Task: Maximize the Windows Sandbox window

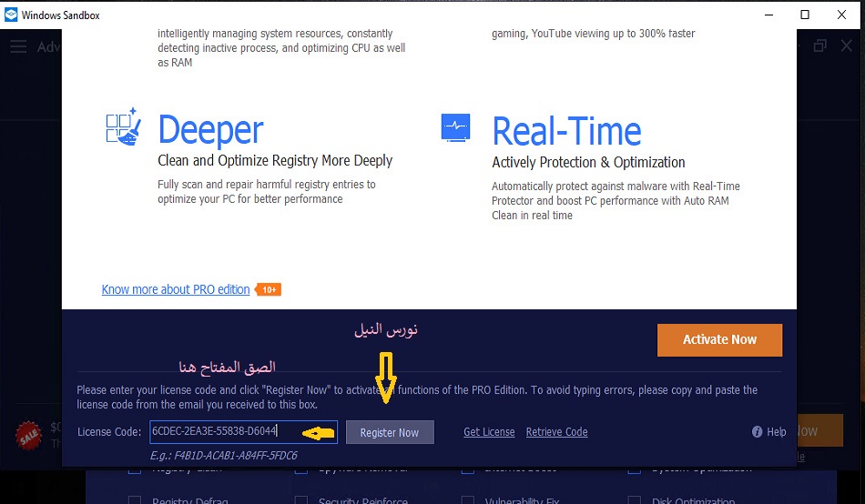Action: (805, 15)
